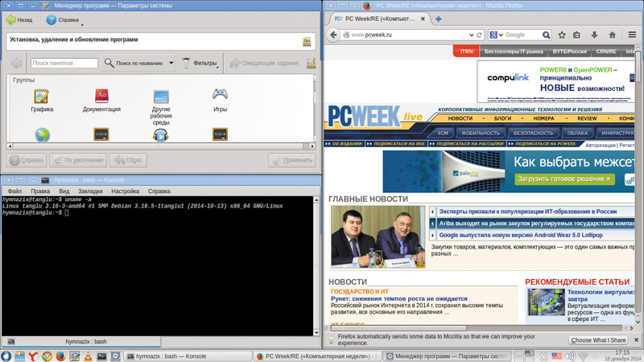644x362 pixels.
Task: Open the БЕЗОПАСНОСТЬ section link
Action: tap(533, 133)
